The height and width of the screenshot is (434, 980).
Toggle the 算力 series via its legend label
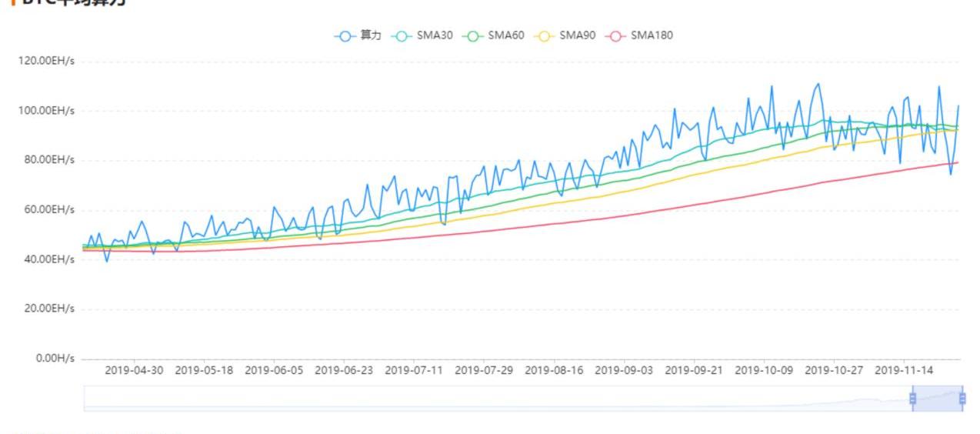(371, 35)
